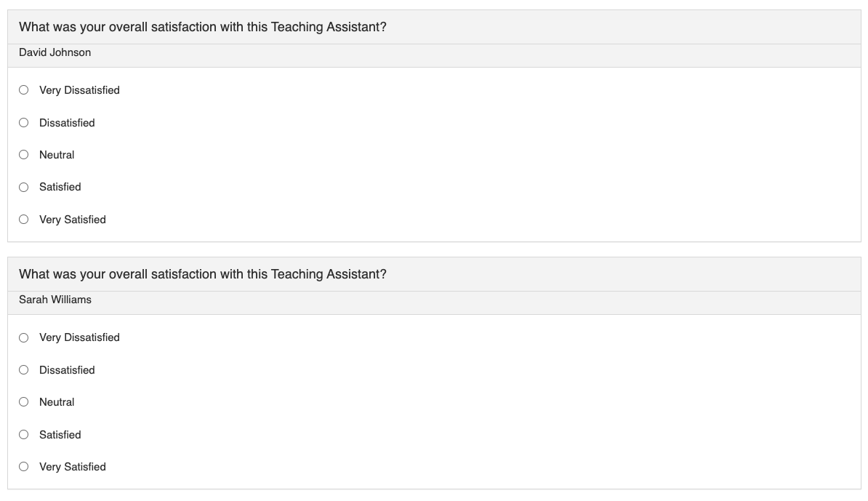The image size is (868, 501).
Task: Click the 'Dissatisfied' label under Sarah Williams
Action: 67,370
